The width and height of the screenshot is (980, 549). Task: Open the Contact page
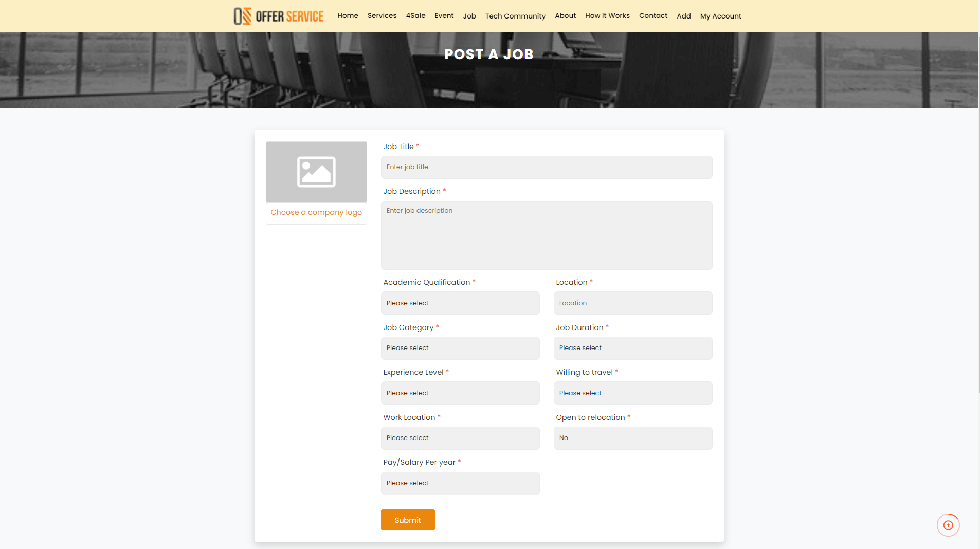click(x=653, y=16)
